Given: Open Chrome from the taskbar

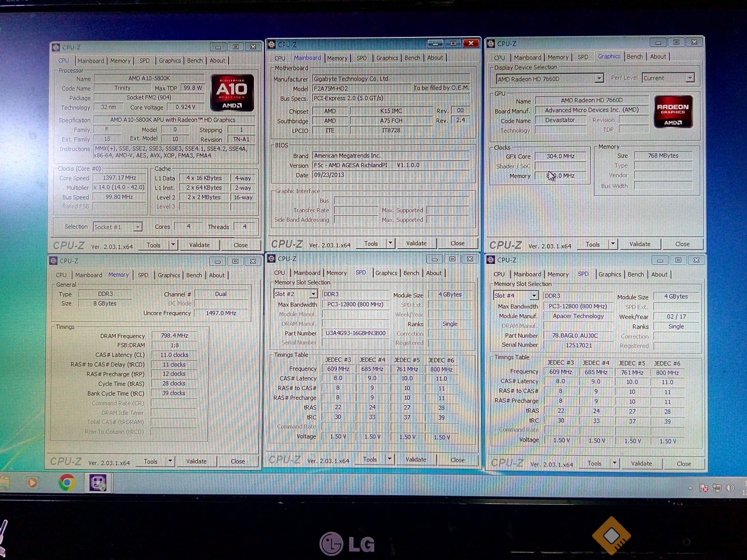Looking at the screenshot, I should click(x=67, y=482).
